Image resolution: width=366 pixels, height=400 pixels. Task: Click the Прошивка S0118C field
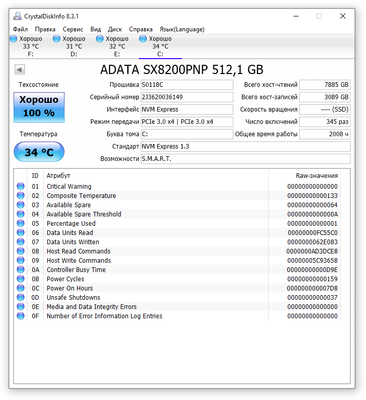[x=187, y=85]
